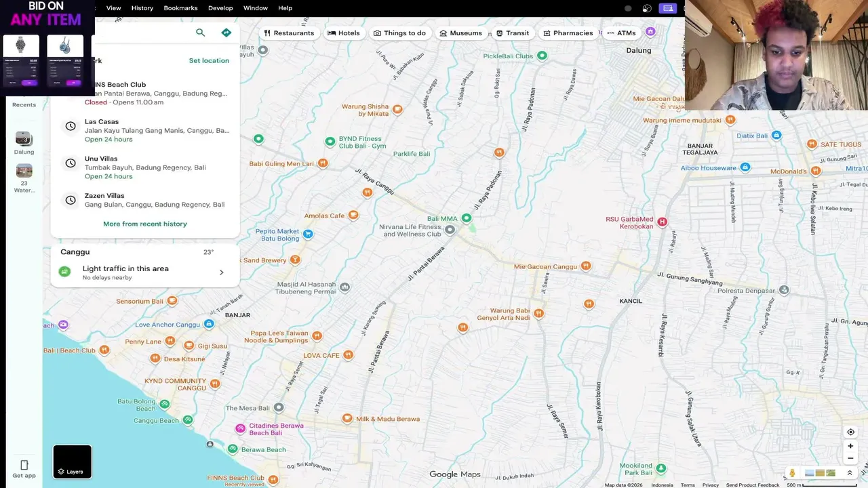Viewport: 868px width, 488px height.
Task: Open the Pepito Market shopping cart pin
Action: [308, 234]
